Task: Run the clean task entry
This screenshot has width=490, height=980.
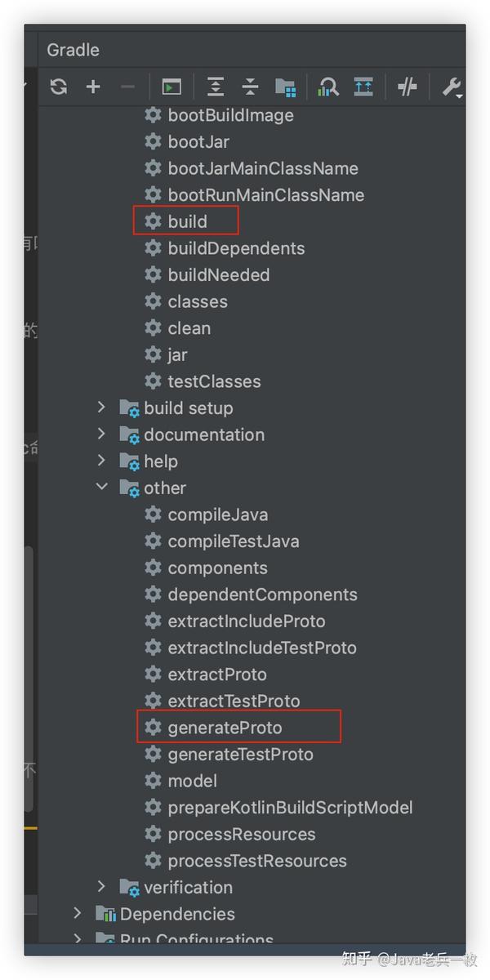Action: tap(189, 327)
